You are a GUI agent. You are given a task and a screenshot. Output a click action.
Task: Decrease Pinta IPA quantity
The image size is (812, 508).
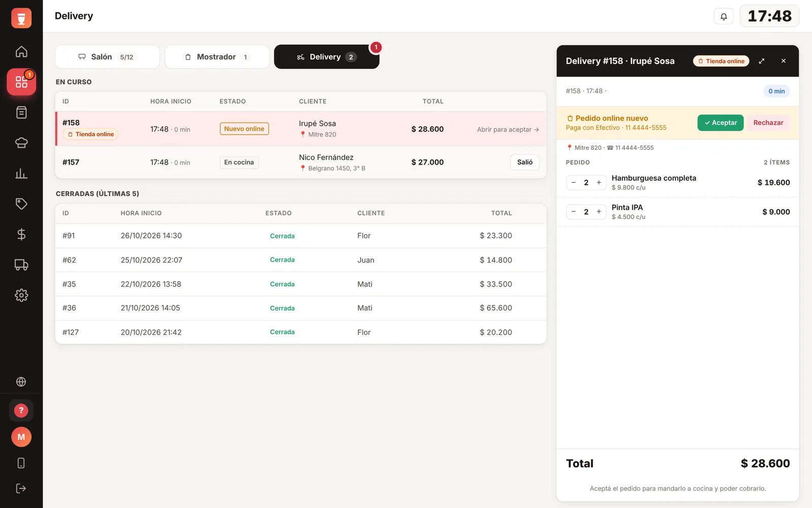[573, 212]
